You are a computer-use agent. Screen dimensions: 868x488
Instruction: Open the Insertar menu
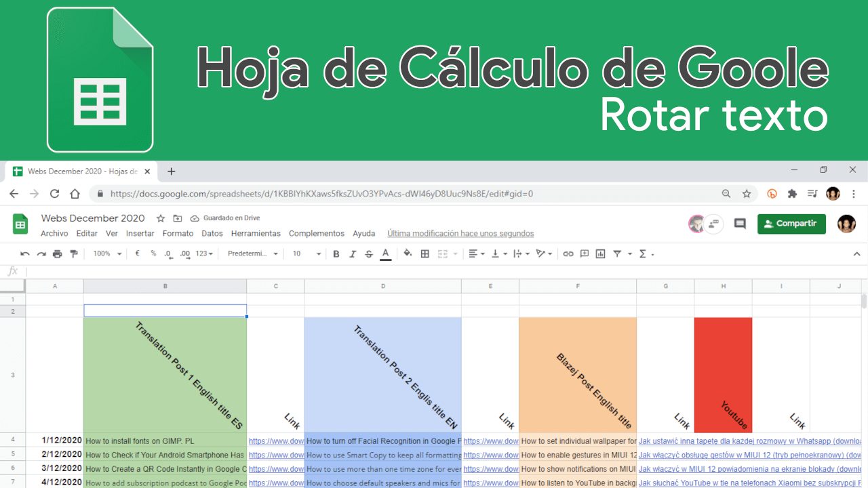click(140, 233)
